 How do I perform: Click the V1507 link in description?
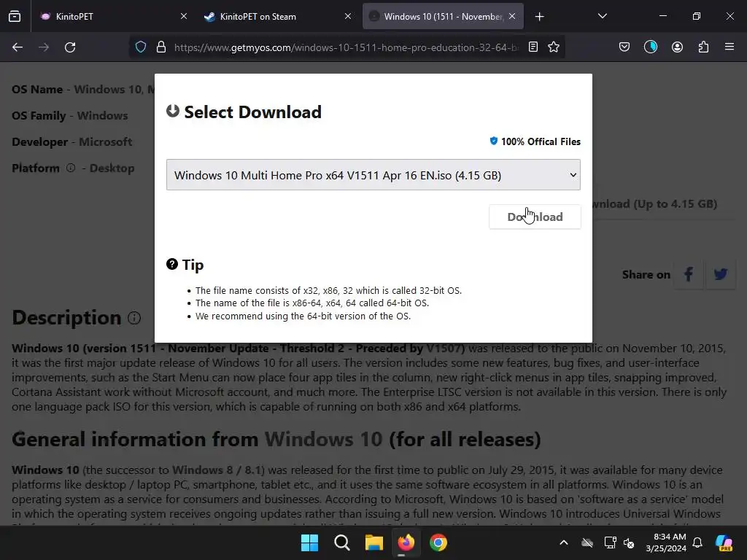445,348
